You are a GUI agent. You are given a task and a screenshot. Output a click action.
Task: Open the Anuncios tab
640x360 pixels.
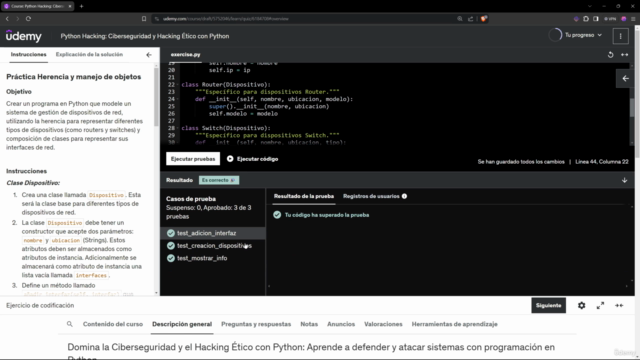tap(341, 324)
